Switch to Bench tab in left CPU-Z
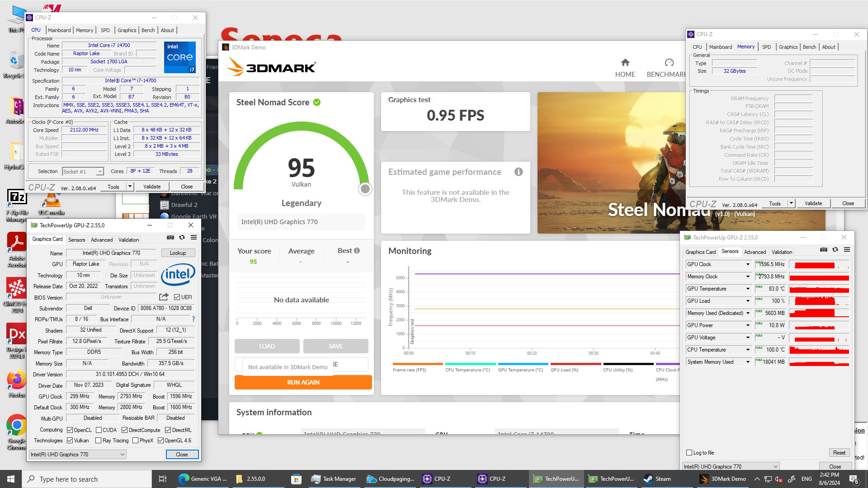The height and width of the screenshot is (488, 868). 148,30
